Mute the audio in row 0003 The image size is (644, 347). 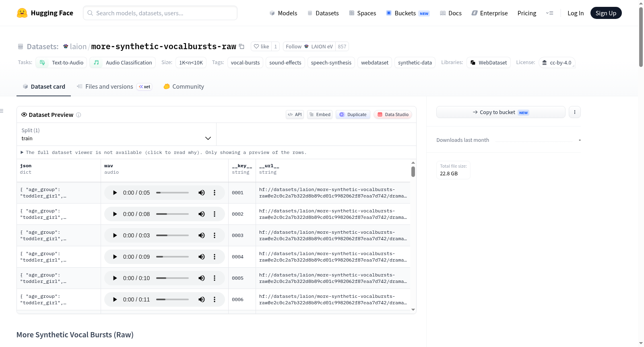[202, 235]
